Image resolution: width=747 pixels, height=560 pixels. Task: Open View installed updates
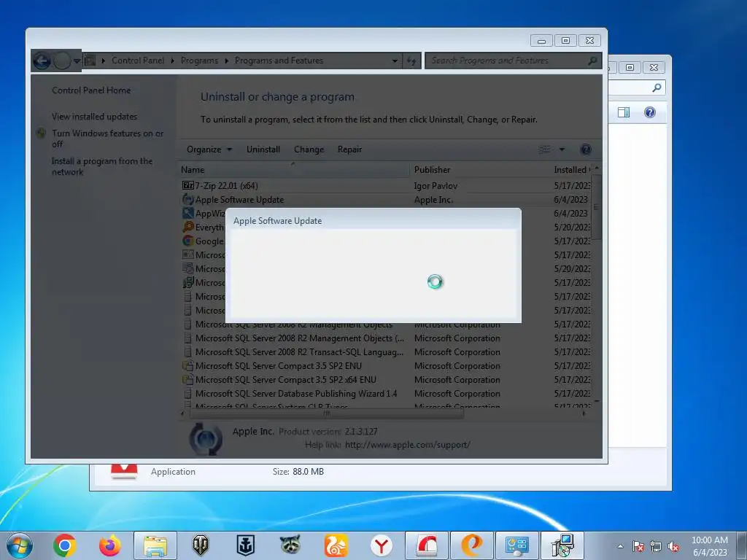[94, 116]
